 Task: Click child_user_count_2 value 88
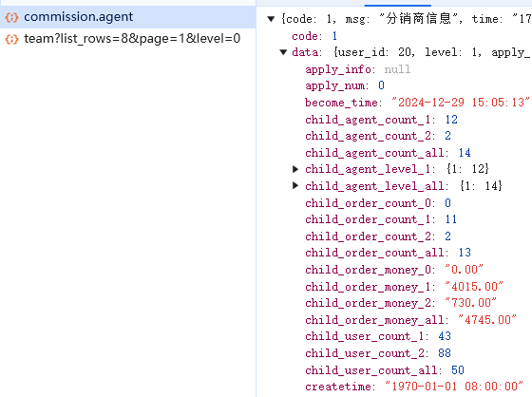445,353
